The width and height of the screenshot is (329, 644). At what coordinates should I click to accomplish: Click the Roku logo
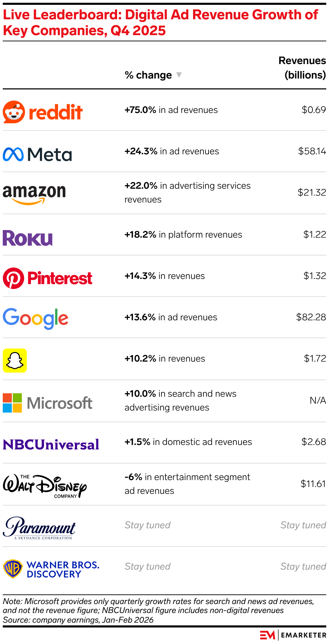point(28,238)
